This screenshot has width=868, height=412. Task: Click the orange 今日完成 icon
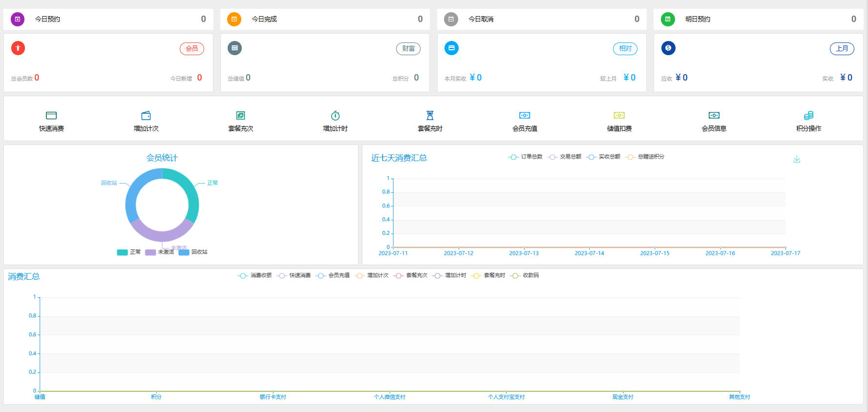(234, 19)
